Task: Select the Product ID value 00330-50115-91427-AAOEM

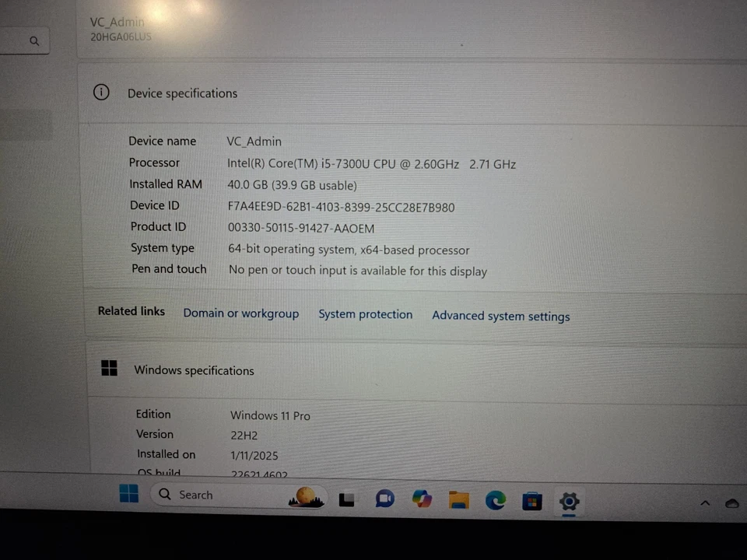Action: pos(301,228)
